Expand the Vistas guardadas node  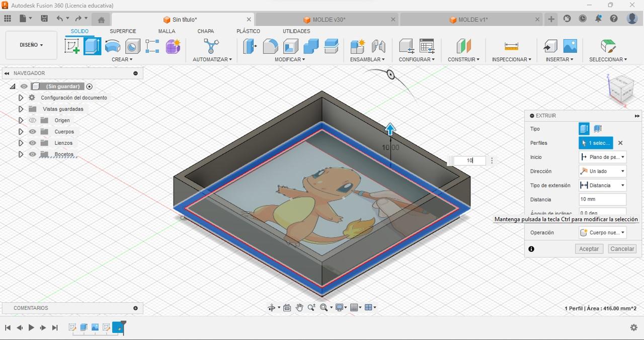click(21, 109)
